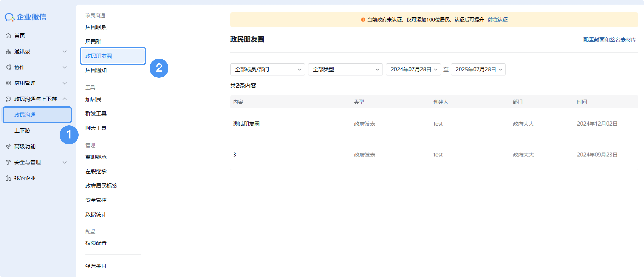Open 权限配置
Screen dimensions: 644x277
pyautogui.click(x=96, y=243)
